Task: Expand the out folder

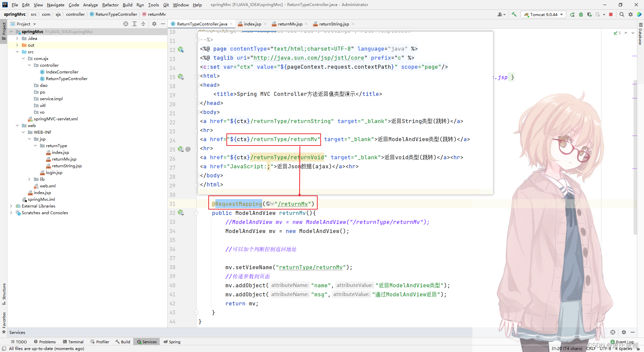Action: [17, 45]
